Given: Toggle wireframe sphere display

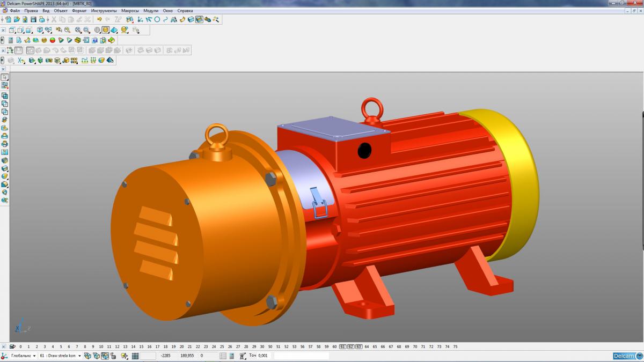Looking at the screenshot, I should click(97, 29).
